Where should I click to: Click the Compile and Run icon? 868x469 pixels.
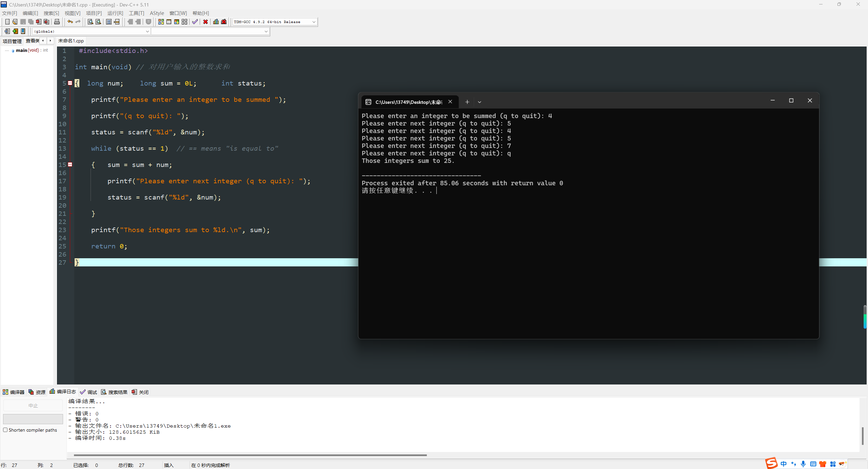(177, 22)
